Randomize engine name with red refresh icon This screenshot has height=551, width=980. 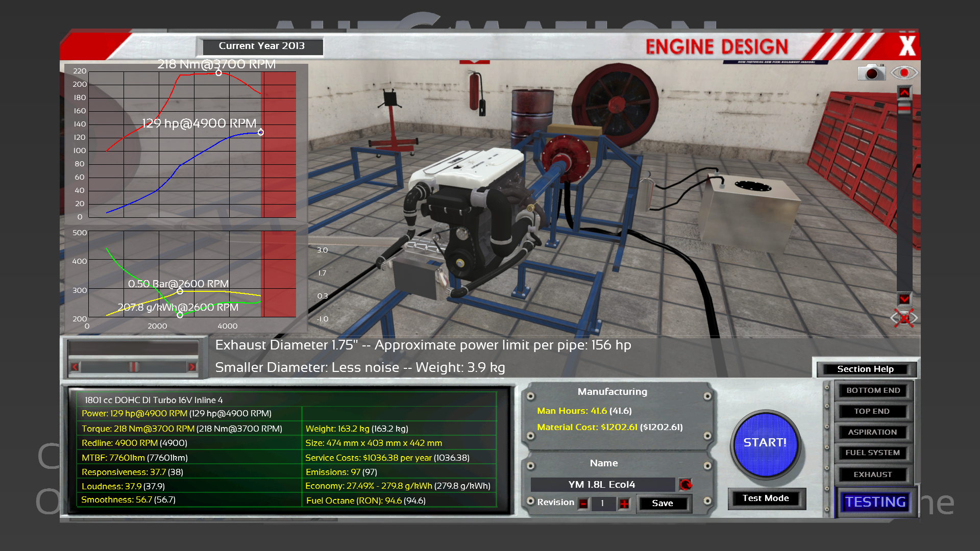pos(685,484)
